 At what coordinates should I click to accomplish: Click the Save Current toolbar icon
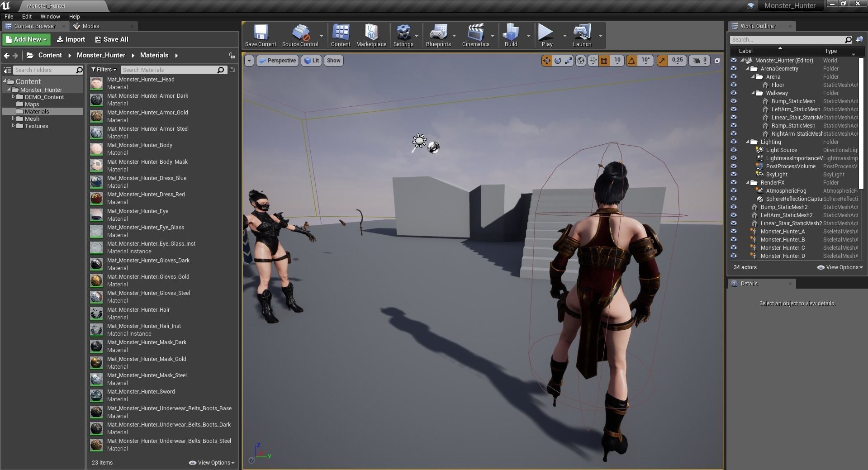[261, 35]
